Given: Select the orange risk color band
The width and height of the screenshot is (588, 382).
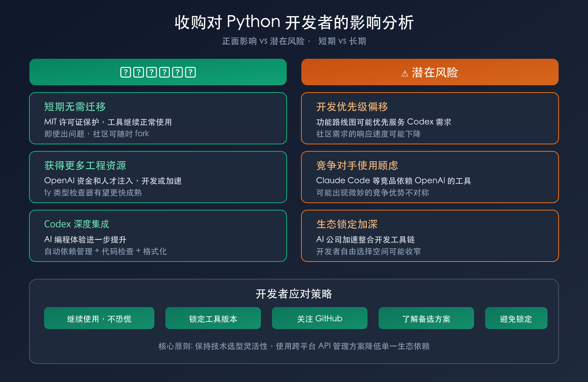Looking at the screenshot, I should 429,72.
